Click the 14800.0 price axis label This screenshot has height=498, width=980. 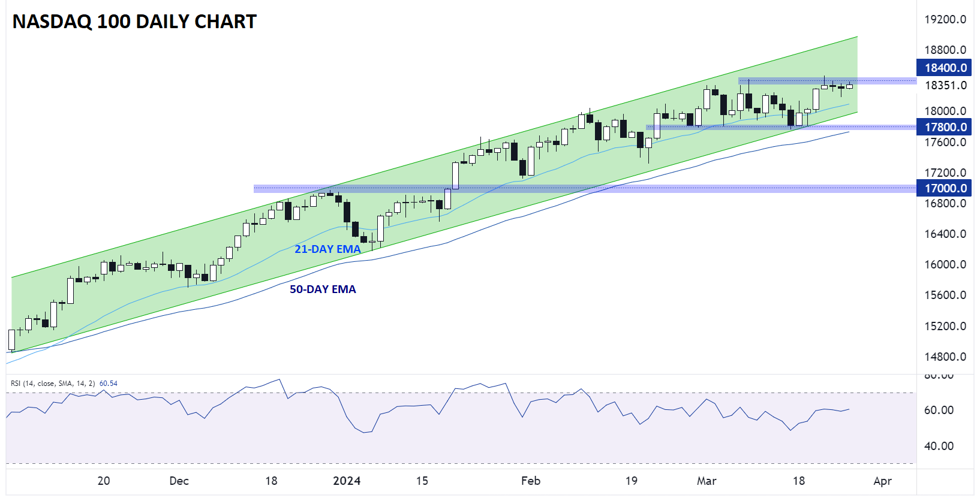[x=945, y=357]
